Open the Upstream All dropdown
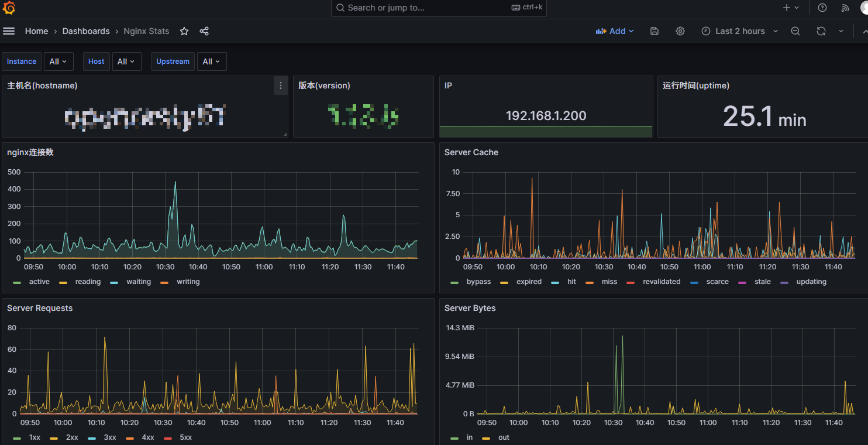The height and width of the screenshot is (445, 868). 211,61
